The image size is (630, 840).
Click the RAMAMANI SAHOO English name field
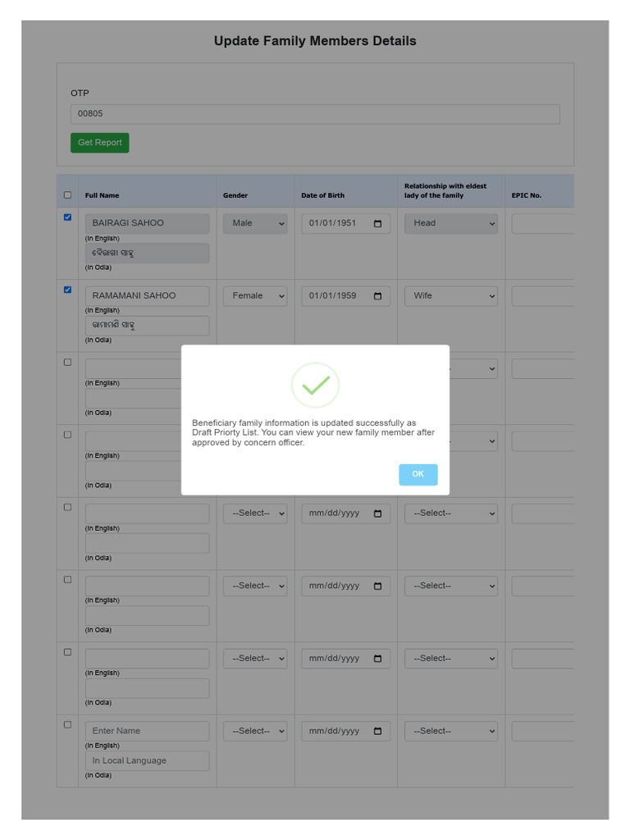(x=148, y=295)
